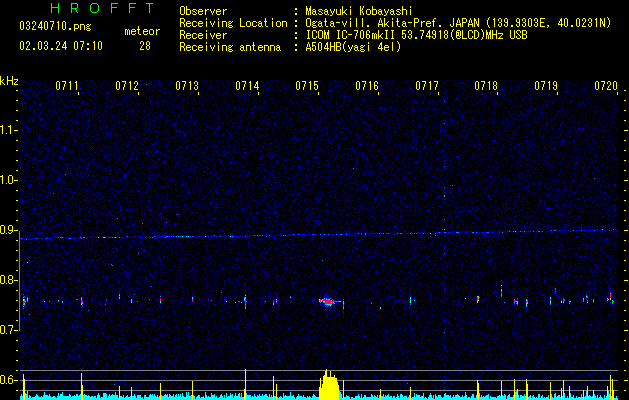Click the 0.7 frequency axis label
This screenshot has width=629, height=400.
pos(8,330)
